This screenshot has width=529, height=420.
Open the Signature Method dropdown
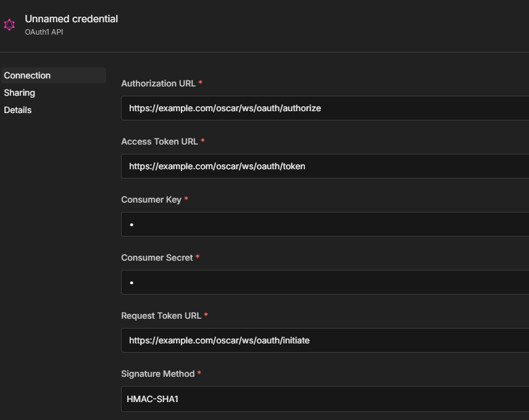(325, 399)
